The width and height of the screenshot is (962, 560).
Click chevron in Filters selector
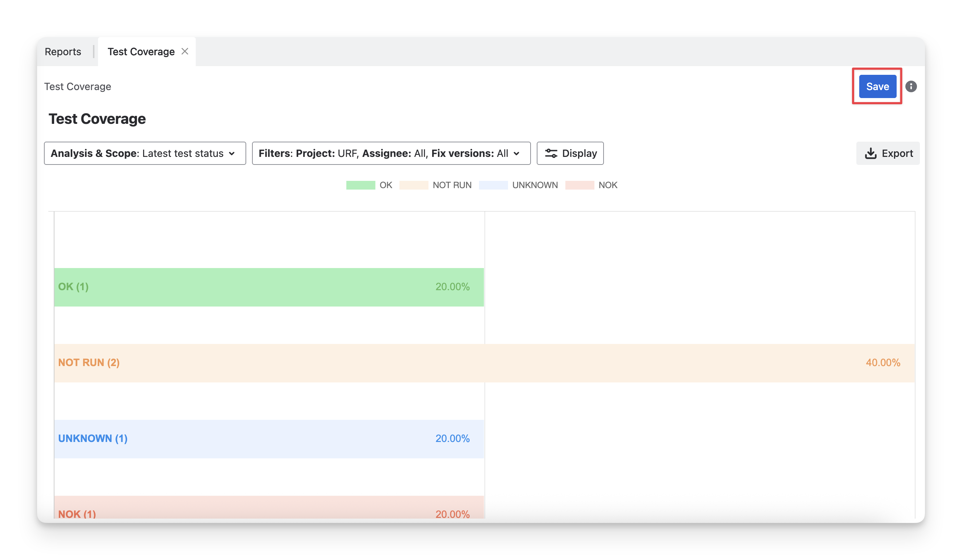516,154
